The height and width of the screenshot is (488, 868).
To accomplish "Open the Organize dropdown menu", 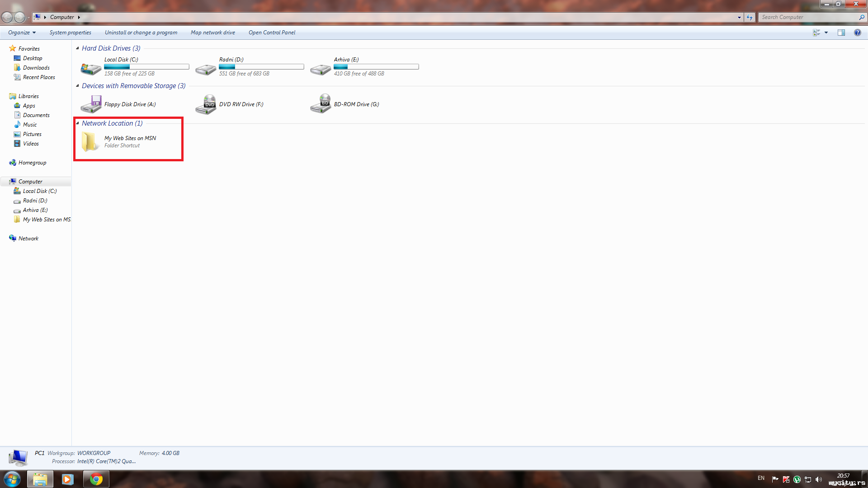I will pos(22,33).
